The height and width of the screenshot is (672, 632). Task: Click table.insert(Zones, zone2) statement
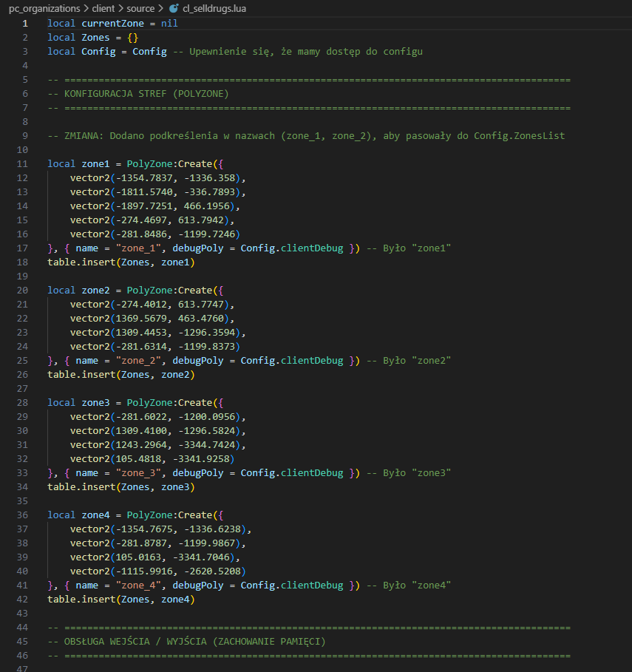(121, 375)
